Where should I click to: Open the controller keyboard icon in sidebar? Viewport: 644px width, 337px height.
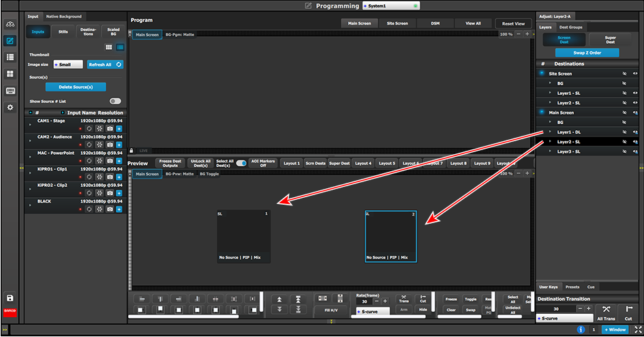10,91
